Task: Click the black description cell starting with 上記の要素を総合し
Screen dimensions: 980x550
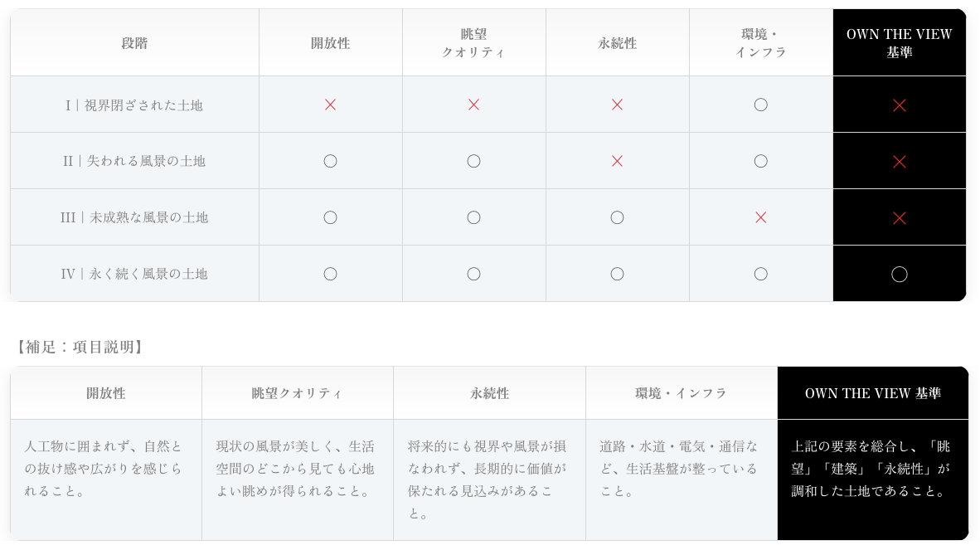Action: tap(872, 469)
